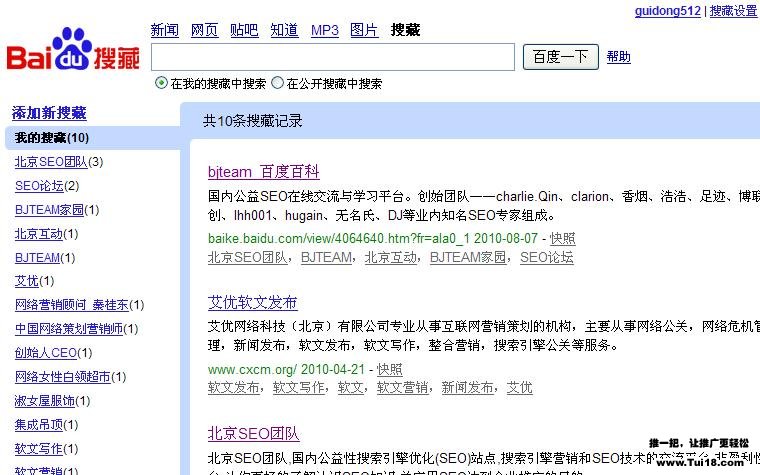Screen dimensions: 760x475
Task: Click the 新闻发布 tag under 艾优 result
Action: 468,387
